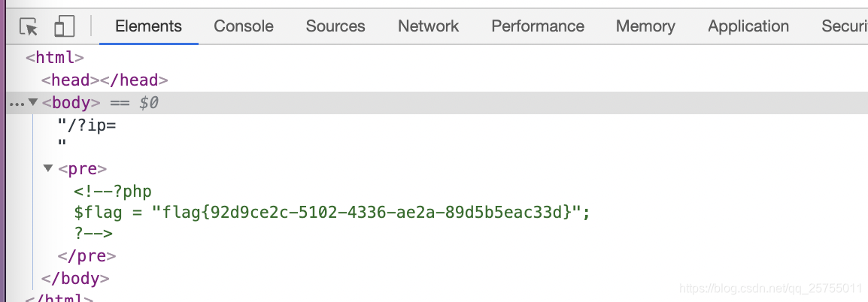Select the head element node
Screen dimensions: 868x302
[x=105, y=80]
